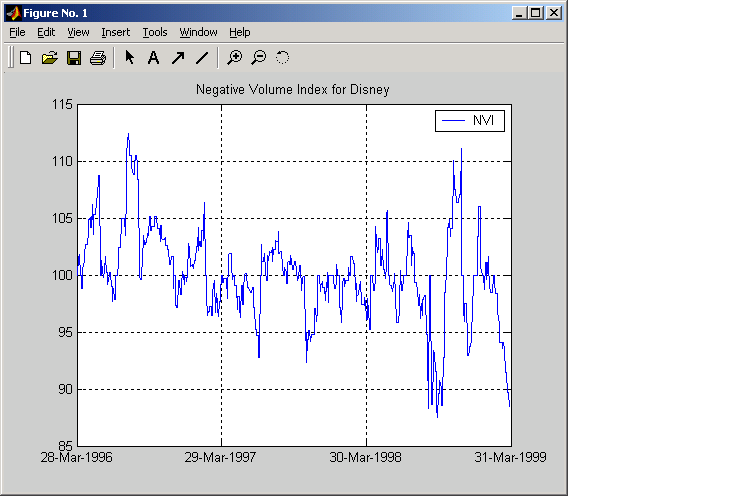Save the figure using the floppy disk icon

pyautogui.click(x=74, y=58)
